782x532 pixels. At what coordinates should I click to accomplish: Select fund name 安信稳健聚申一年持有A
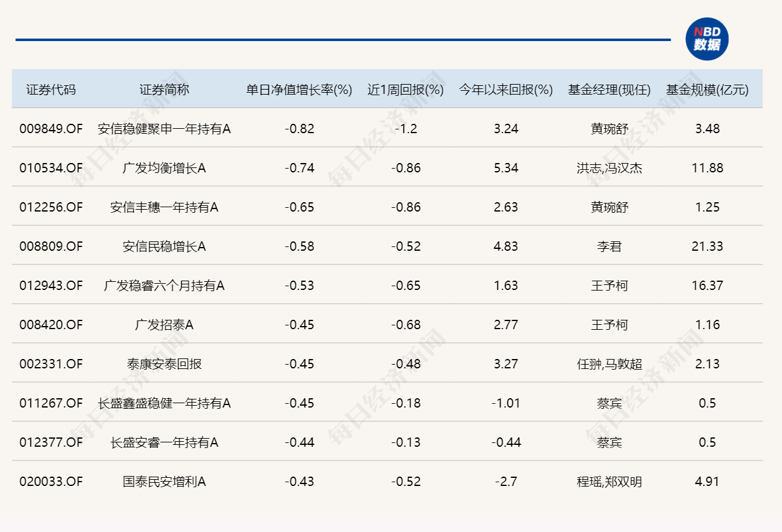(x=164, y=129)
